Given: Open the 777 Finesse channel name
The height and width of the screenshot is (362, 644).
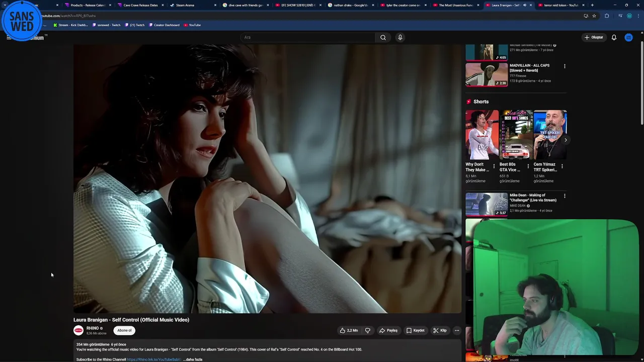Looking at the screenshot, I should (518, 76).
